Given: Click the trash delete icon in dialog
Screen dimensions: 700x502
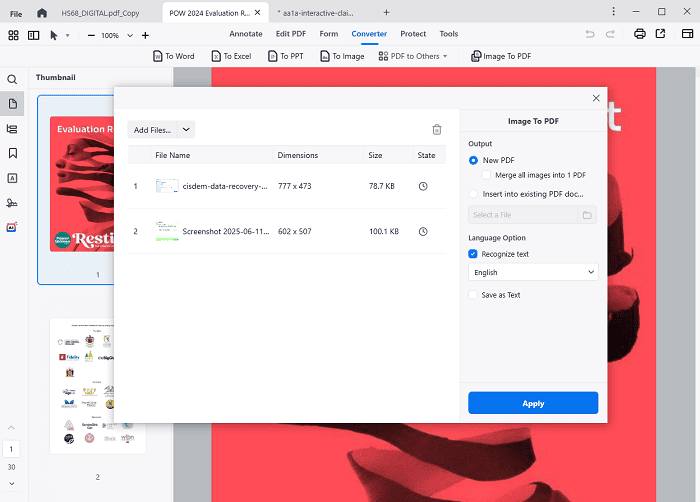Looking at the screenshot, I should [x=436, y=129].
